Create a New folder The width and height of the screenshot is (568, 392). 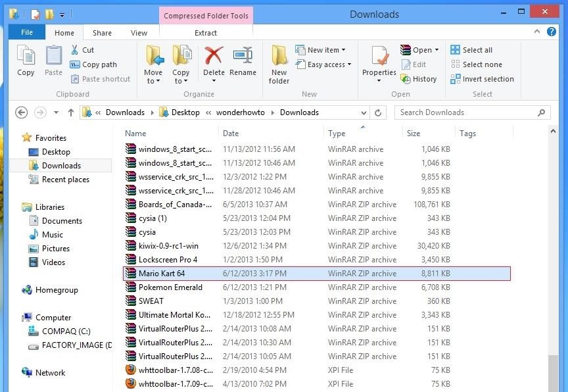279,65
